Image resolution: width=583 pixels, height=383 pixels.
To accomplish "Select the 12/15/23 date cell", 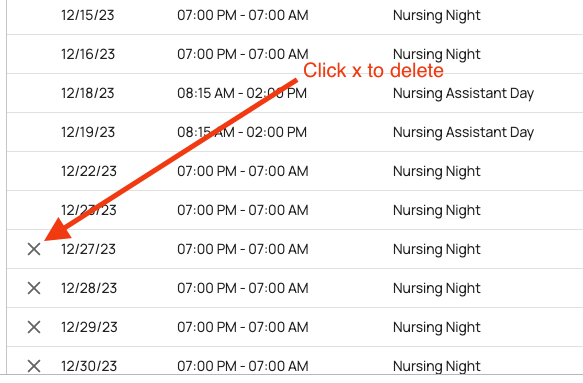I will 88,15.
